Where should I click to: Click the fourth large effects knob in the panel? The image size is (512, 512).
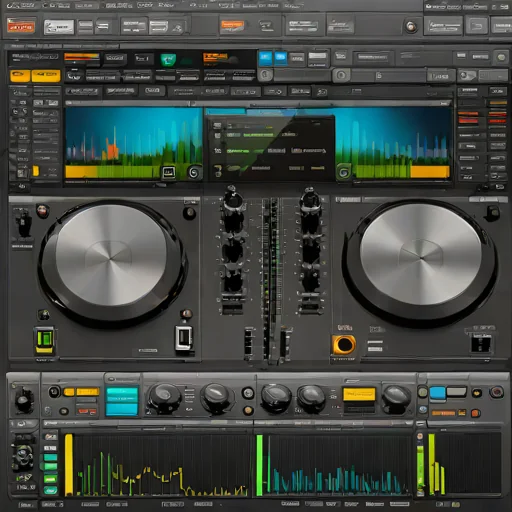click(311, 398)
